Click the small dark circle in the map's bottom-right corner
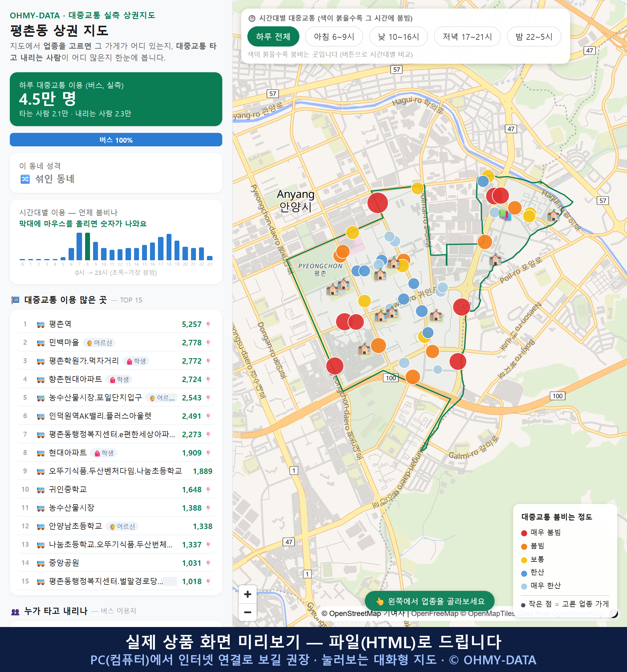This screenshot has height=672, width=627. pos(614,613)
